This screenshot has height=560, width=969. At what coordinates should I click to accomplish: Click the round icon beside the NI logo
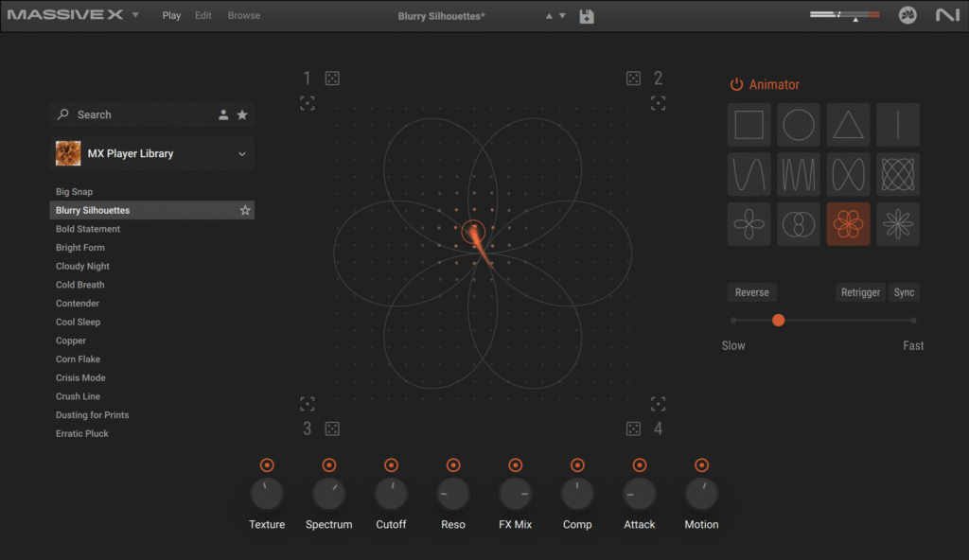click(x=907, y=15)
